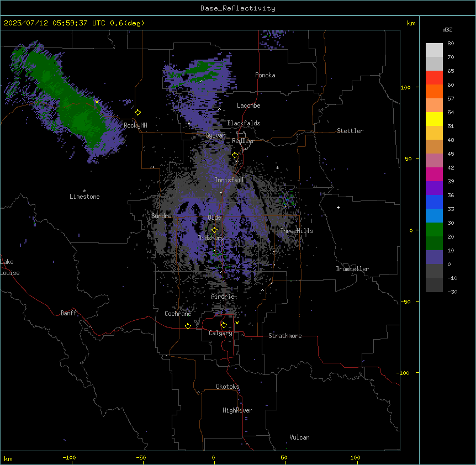Click the Base_Reflectivity title
Image resolution: width=476 pixels, height=465 pixels.
coord(238,8)
